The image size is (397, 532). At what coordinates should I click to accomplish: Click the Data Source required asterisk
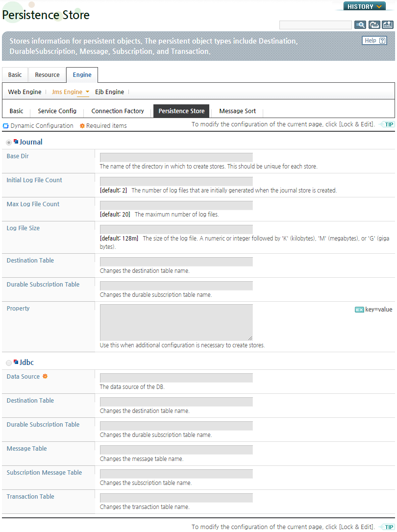pyautogui.click(x=45, y=376)
